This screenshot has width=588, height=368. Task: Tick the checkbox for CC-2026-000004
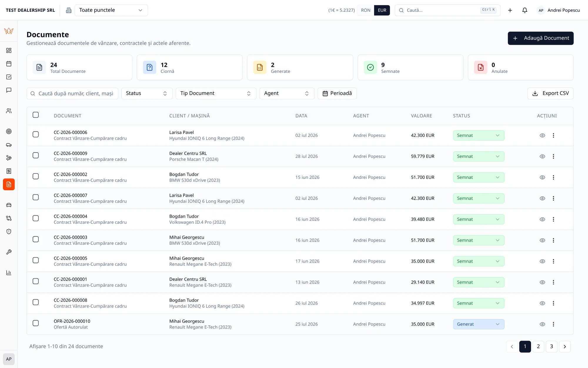[x=36, y=218]
